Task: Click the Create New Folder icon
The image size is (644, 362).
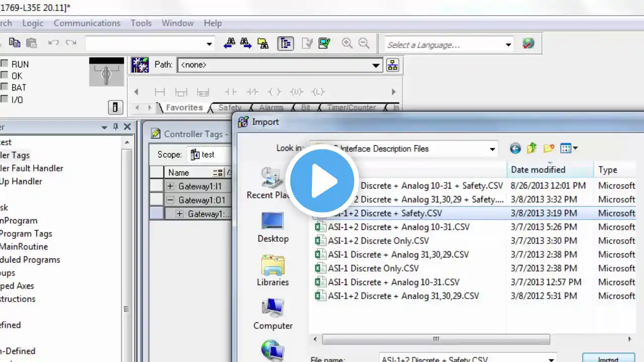Action: tap(548, 148)
